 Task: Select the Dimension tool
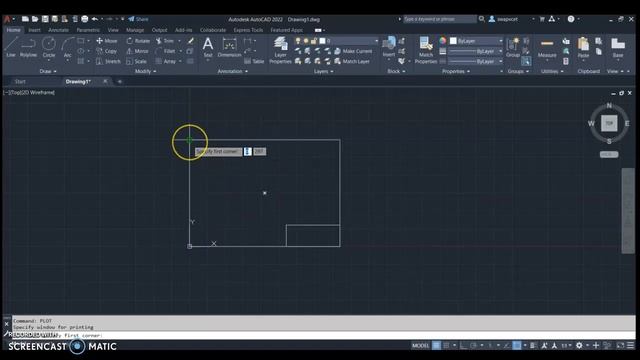229,47
